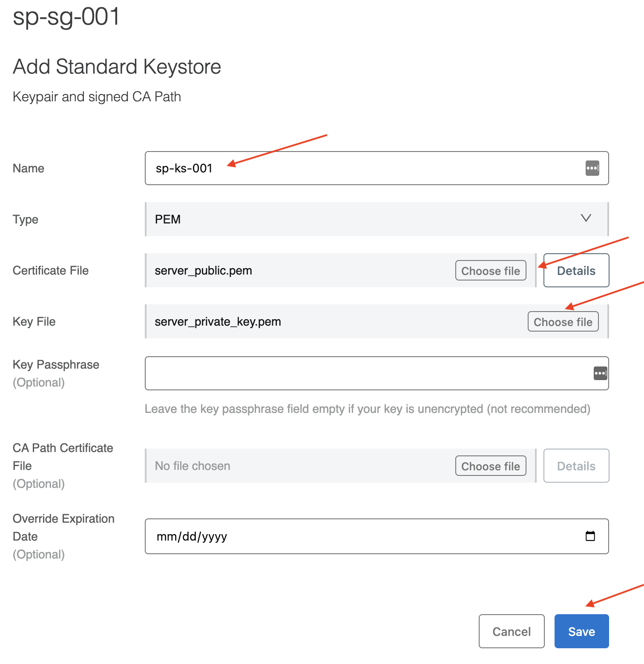644x664 pixels.
Task: Choose file for Certificate File
Action: click(x=491, y=271)
